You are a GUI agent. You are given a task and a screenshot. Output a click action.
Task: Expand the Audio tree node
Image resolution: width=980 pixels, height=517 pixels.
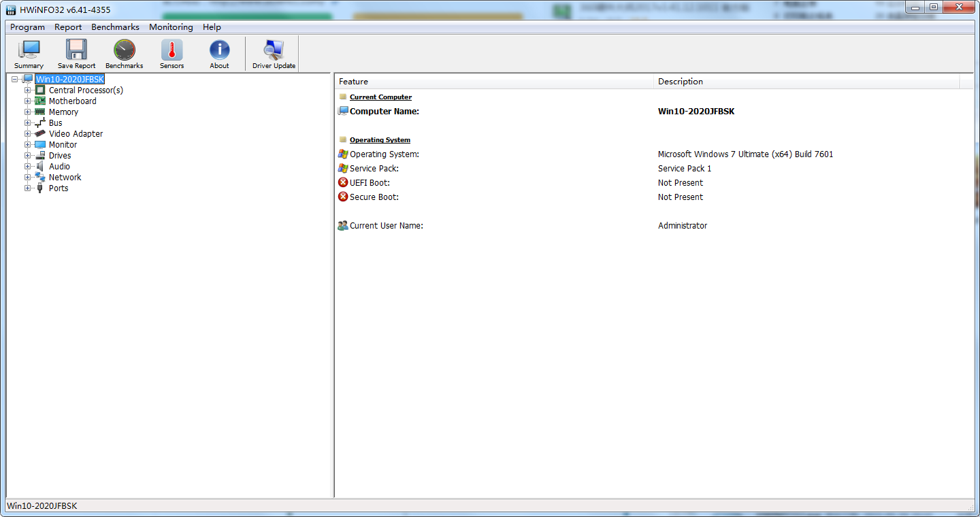click(x=28, y=166)
